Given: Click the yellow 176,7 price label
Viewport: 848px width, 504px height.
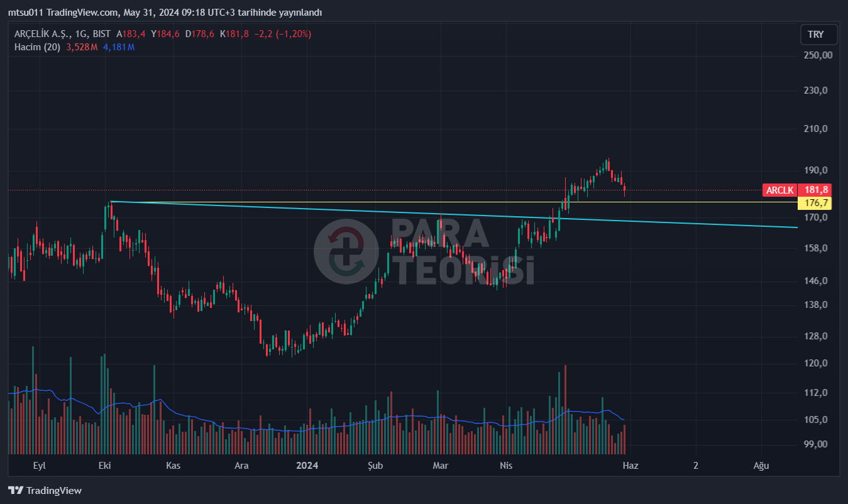Looking at the screenshot, I should pyautogui.click(x=815, y=203).
